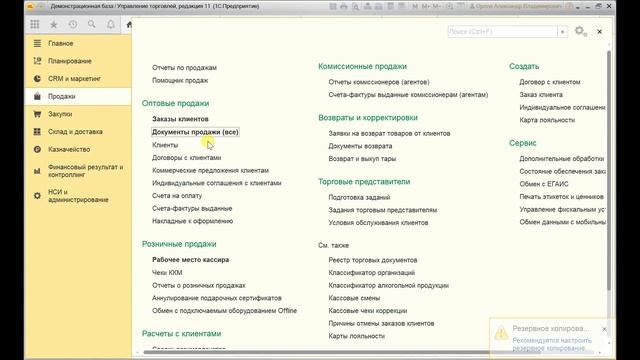
Task: Close the functions menu panel
Action: pos(599,31)
